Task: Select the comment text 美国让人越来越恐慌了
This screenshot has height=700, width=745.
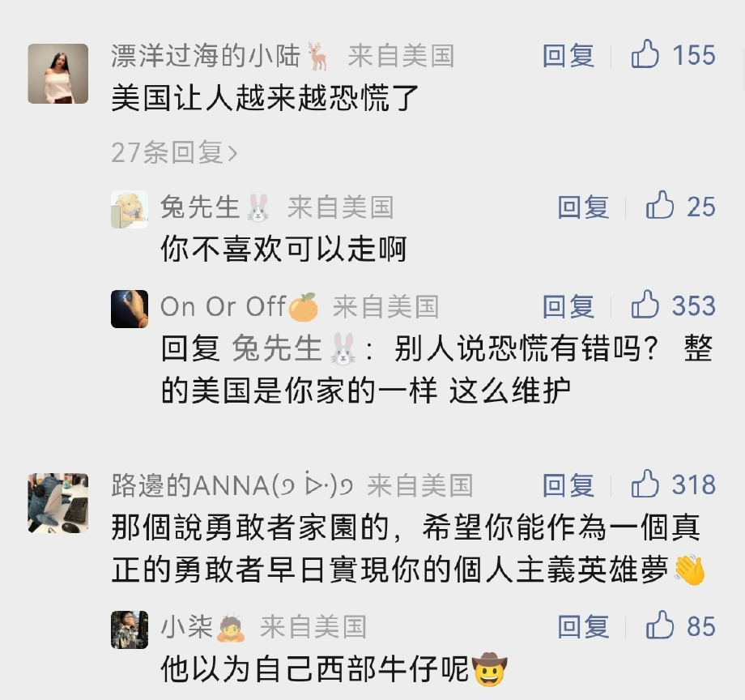Action: tap(266, 100)
